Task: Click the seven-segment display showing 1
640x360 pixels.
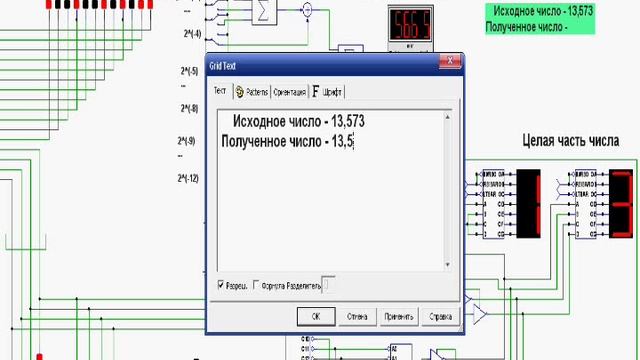Action: coord(529,203)
